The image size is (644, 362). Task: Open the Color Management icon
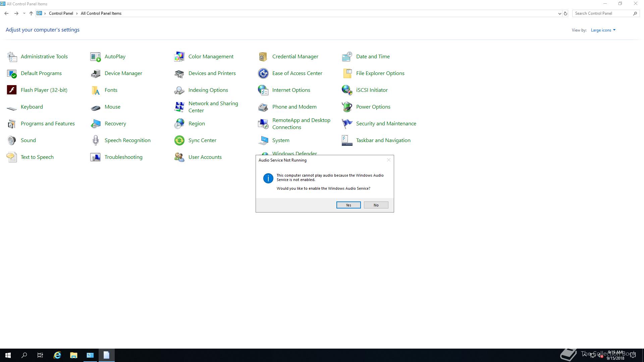179,57
